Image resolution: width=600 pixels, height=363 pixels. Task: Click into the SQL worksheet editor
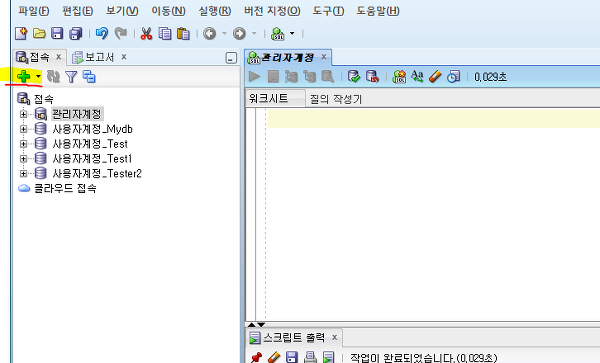pyautogui.click(x=432, y=214)
